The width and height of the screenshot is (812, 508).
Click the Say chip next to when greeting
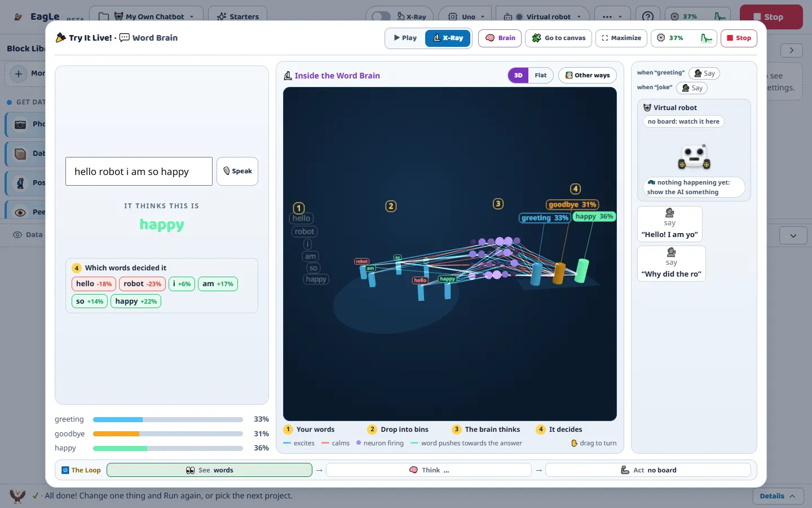click(704, 73)
